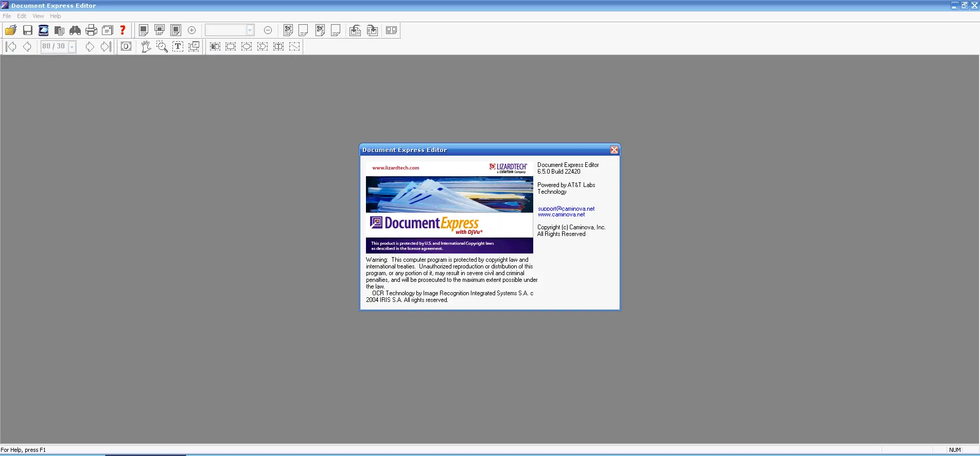Find text using the binoculars icon
Image resolution: width=980 pixels, height=456 pixels.
75,30
